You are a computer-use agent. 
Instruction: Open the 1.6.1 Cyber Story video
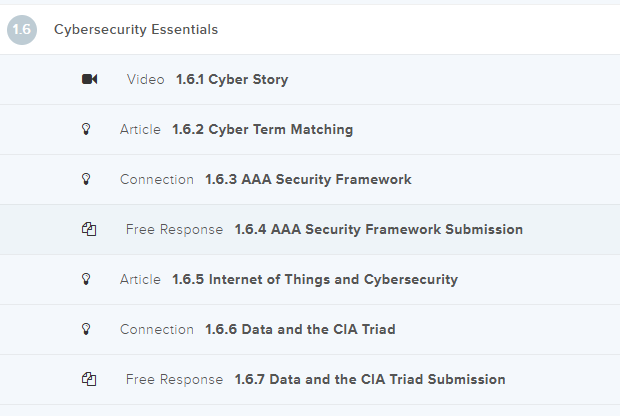(232, 80)
